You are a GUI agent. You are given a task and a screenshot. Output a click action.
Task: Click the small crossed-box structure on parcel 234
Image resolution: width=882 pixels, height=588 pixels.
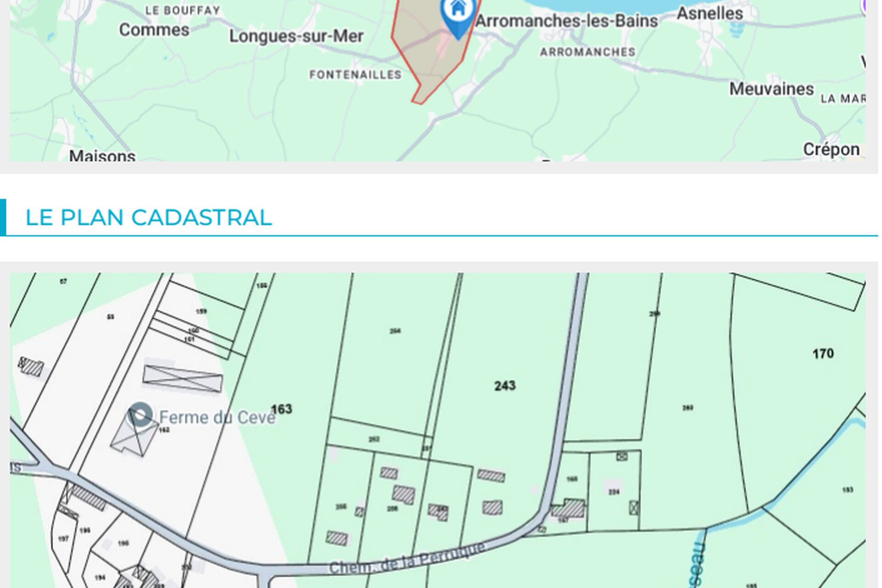634,508
